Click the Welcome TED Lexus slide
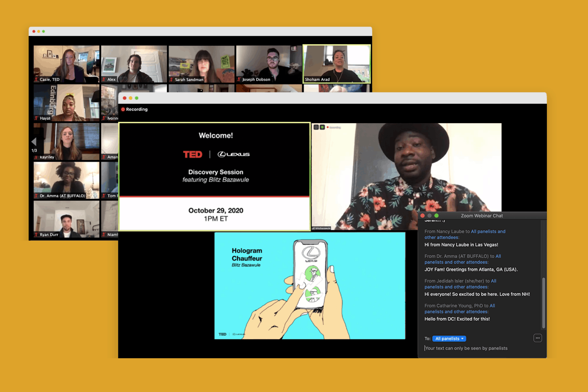Image resolution: width=588 pixels, height=392 pixels. [x=215, y=177]
